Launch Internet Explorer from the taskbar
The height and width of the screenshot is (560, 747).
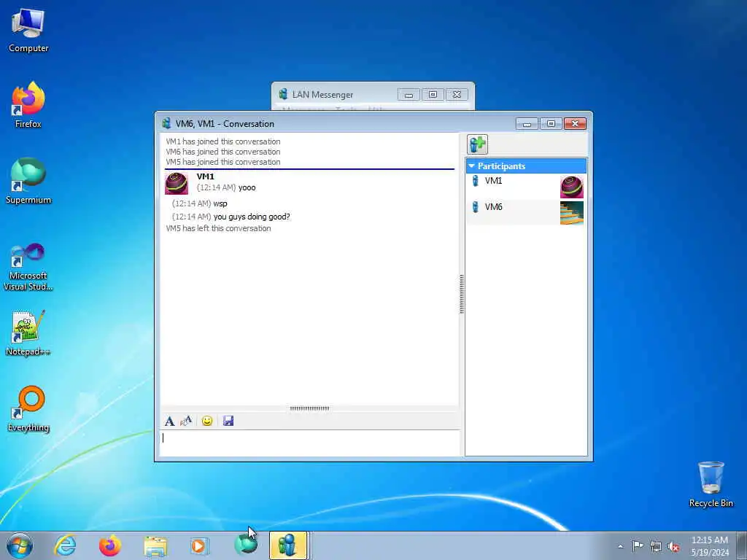click(x=65, y=545)
